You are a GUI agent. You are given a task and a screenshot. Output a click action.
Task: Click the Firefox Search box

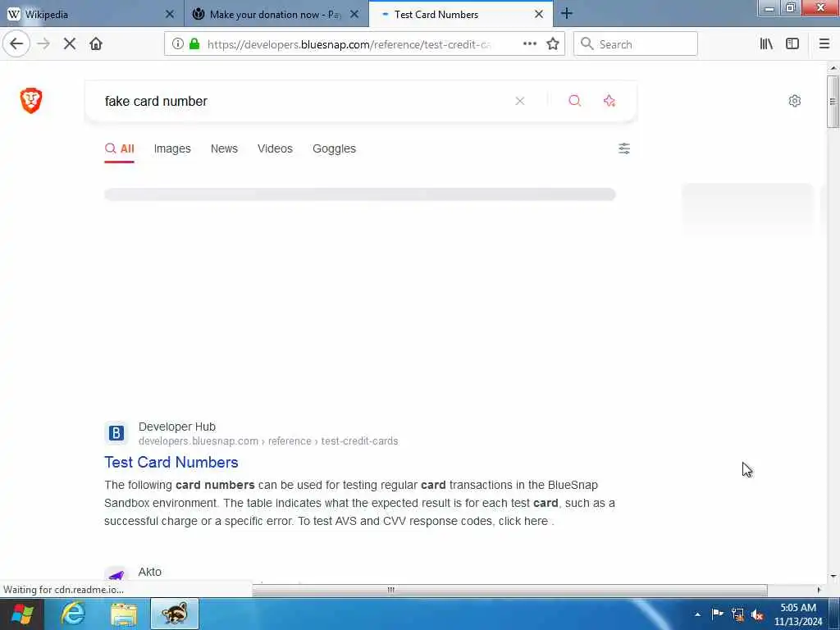pyautogui.click(x=636, y=44)
